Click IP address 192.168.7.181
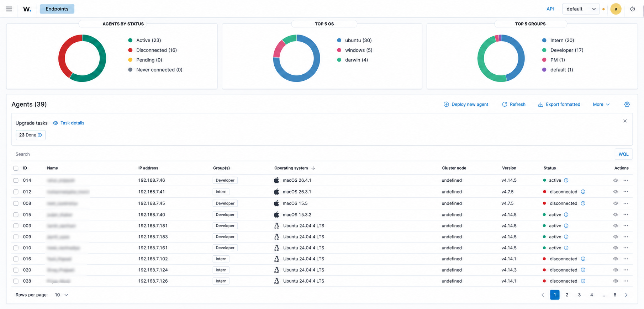 [153, 226]
